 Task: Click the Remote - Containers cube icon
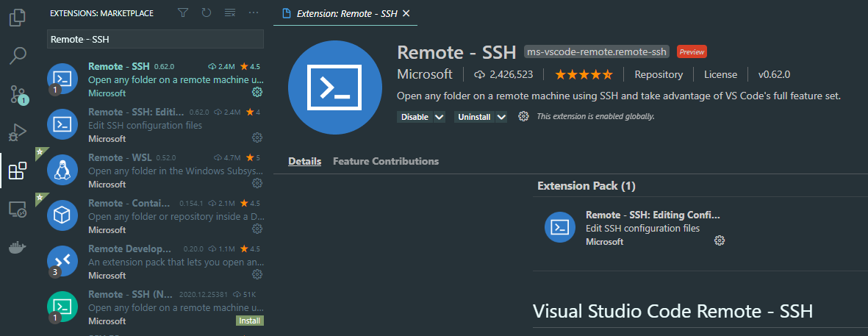tap(62, 215)
